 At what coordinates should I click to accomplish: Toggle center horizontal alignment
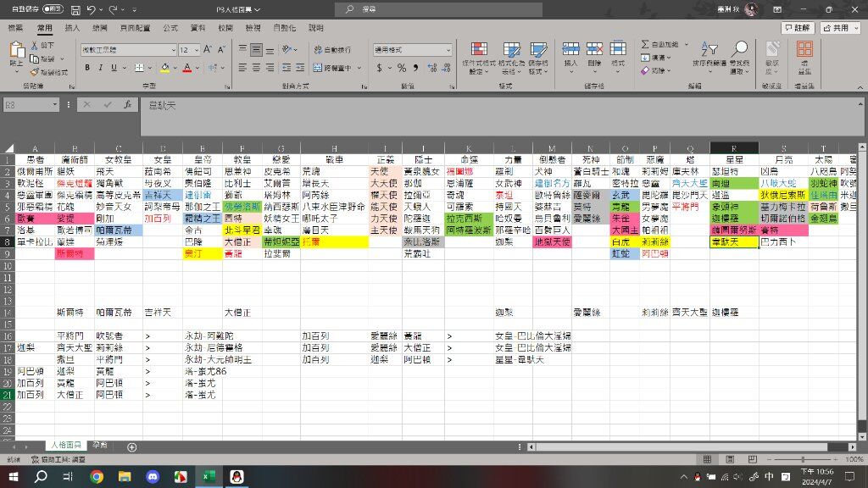(256, 68)
